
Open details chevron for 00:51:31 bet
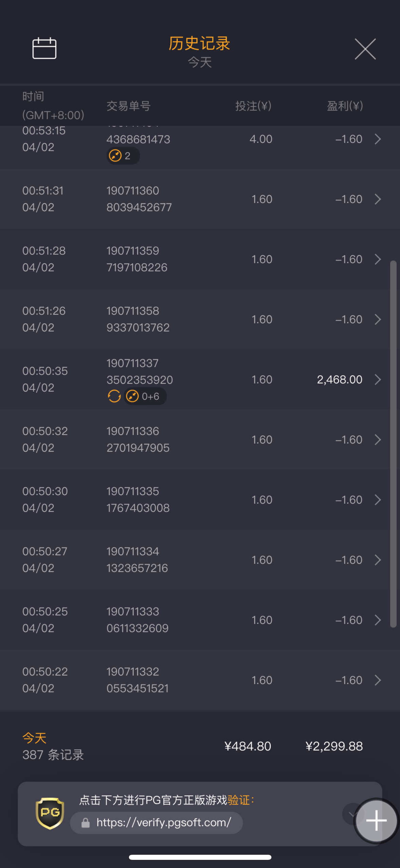click(378, 199)
